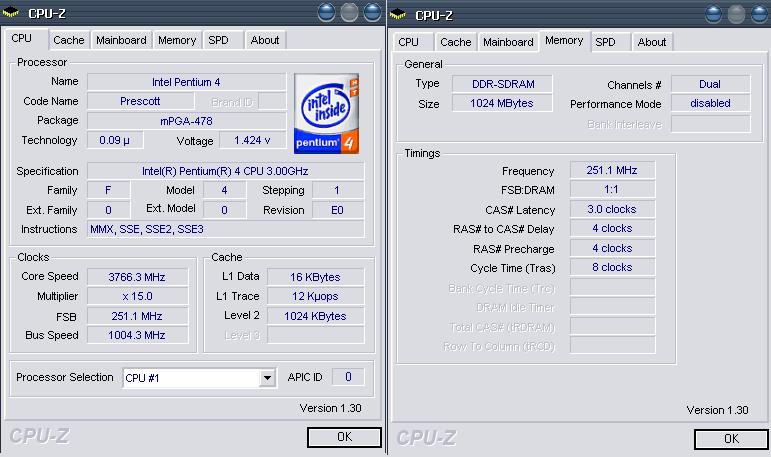
Task: Click the Code Name value Prescott
Action: (141, 101)
